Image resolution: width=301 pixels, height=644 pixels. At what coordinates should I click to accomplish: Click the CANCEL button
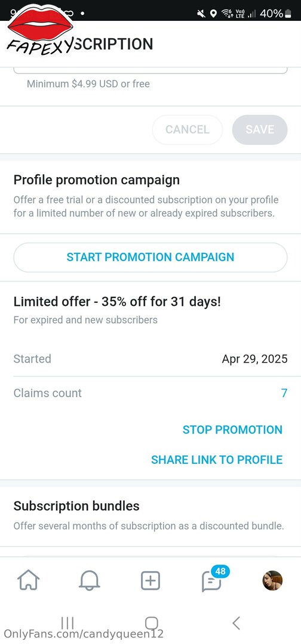[187, 130]
